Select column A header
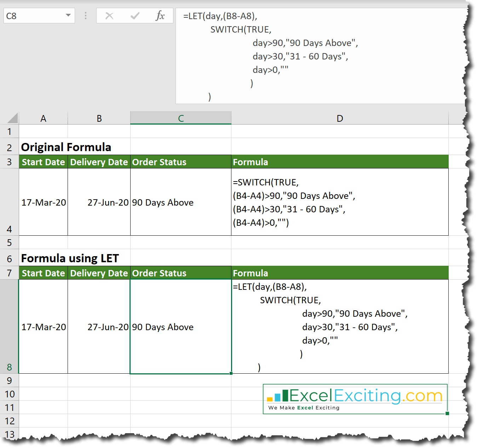 coord(43,118)
